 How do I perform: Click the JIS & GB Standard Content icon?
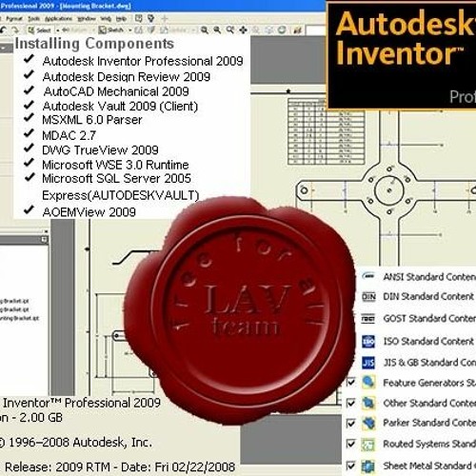[x=368, y=363]
